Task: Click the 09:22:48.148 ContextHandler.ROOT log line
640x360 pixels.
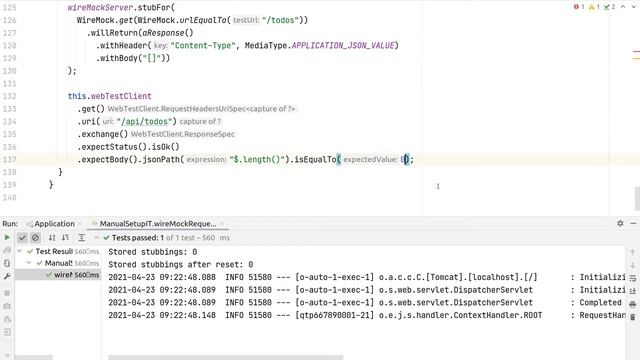Action: (x=366, y=315)
